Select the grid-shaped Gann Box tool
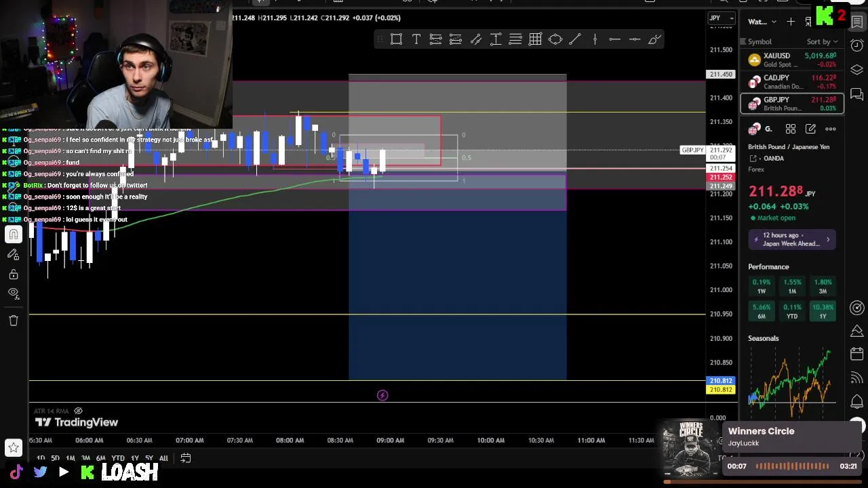 tap(535, 39)
